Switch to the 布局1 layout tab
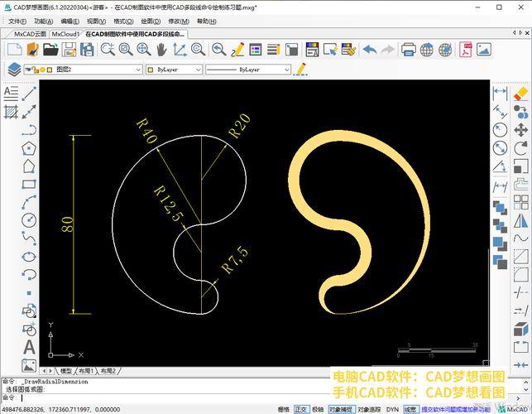Viewport: 532px width, 414px height. coord(86,372)
